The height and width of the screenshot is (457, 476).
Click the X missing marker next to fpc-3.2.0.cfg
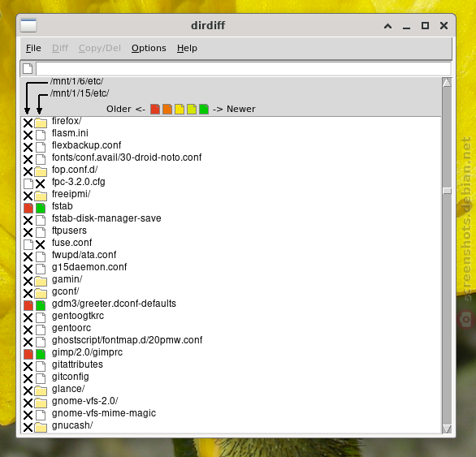tap(40, 184)
